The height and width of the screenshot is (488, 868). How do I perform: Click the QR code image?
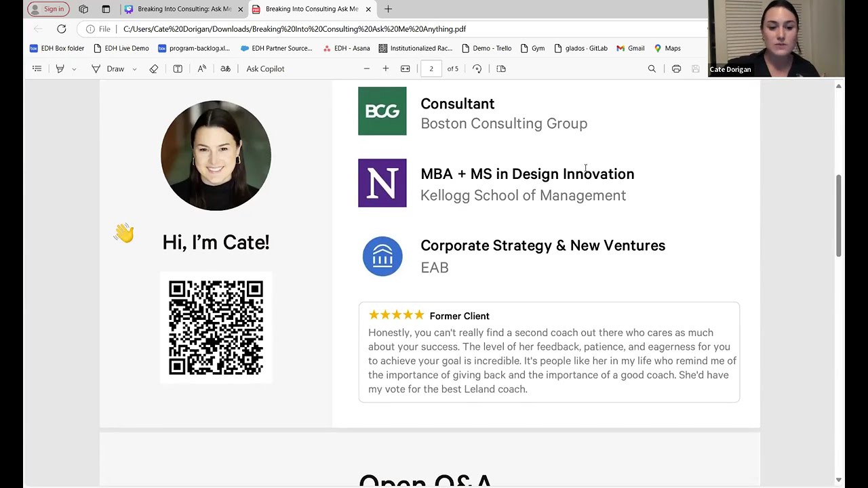click(x=216, y=327)
